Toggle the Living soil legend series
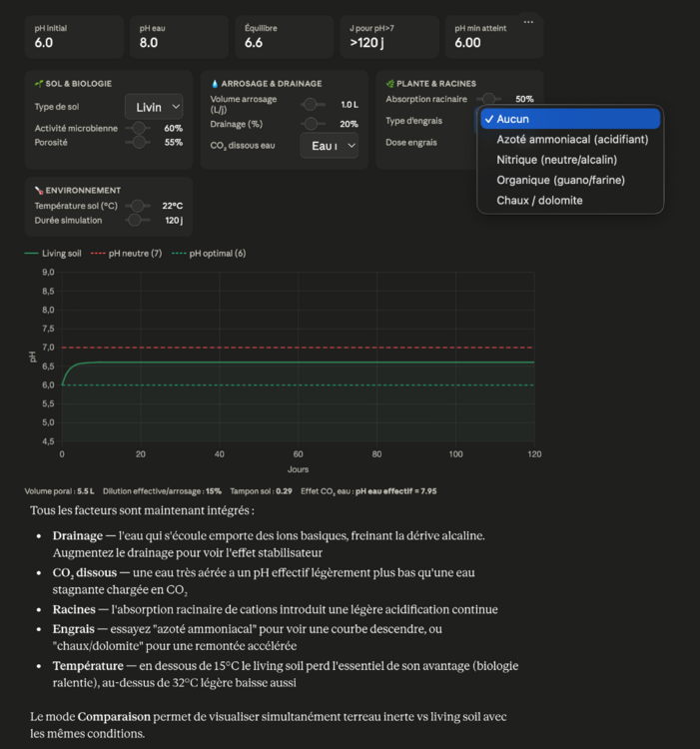This screenshot has width=700, height=749. point(53,254)
